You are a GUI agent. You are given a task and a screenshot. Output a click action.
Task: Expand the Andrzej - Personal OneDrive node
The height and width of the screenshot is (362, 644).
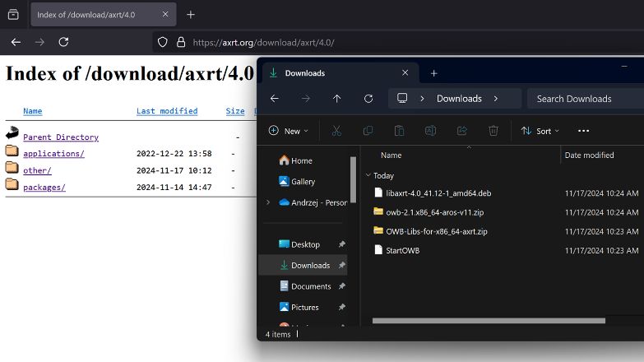click(268, 202)
